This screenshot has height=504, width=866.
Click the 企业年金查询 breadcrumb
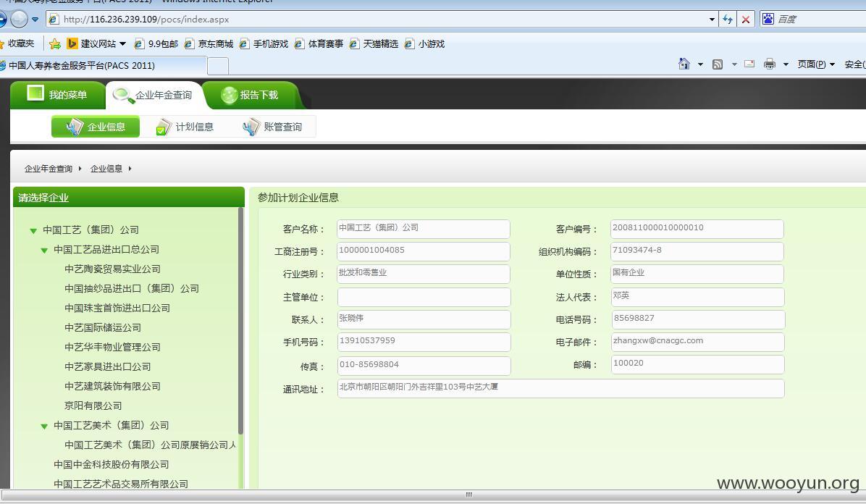point(49,169)
